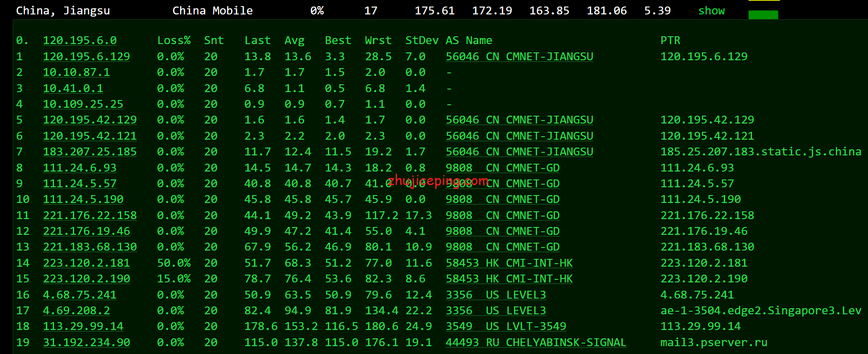
Task: Click IP link 221.176.22.158
Action: pyautogui.click(x=90, y=216)
